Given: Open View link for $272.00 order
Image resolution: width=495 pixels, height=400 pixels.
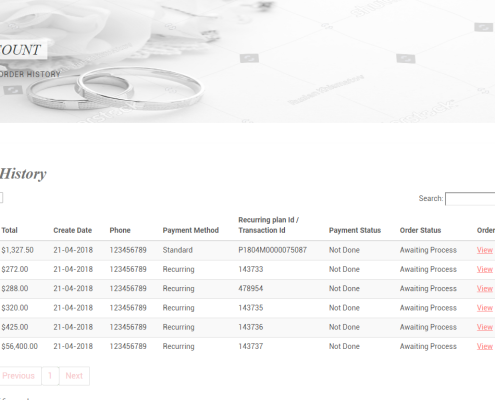Looking at the screenshot, I should click(x=485, y=269).
